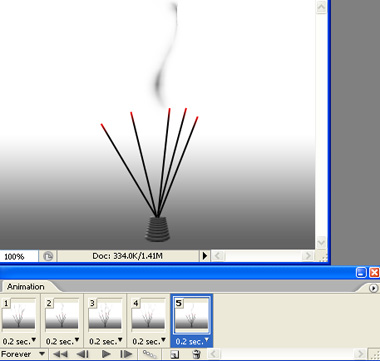380x361 pixels.
Task: Click the 100% zoom field
Action: point(18,256)
